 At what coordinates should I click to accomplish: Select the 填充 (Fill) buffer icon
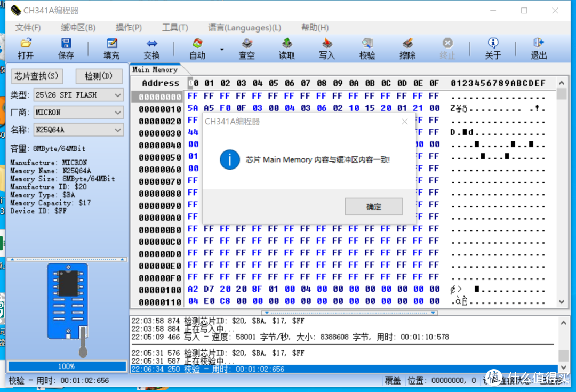tap(111, 48)
